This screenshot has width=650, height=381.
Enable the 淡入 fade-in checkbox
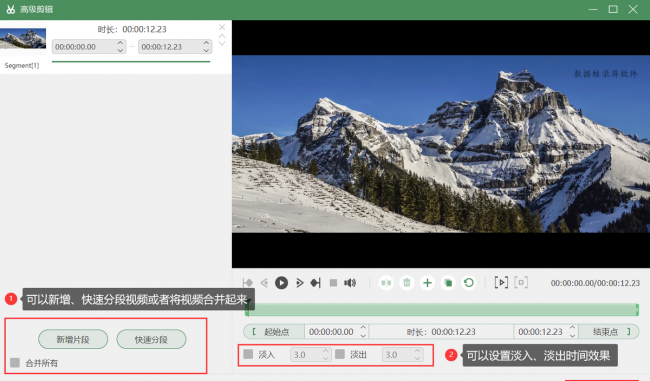(248, 354)
